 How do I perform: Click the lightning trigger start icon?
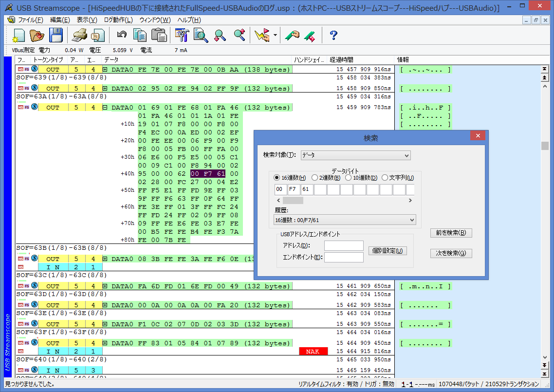click(x=262, y=36)
